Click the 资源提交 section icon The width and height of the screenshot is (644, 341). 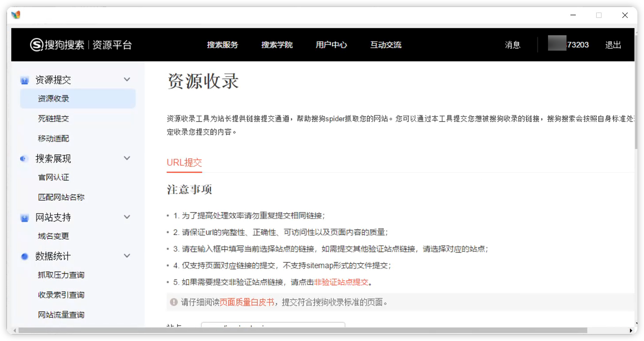coord(25,80)
